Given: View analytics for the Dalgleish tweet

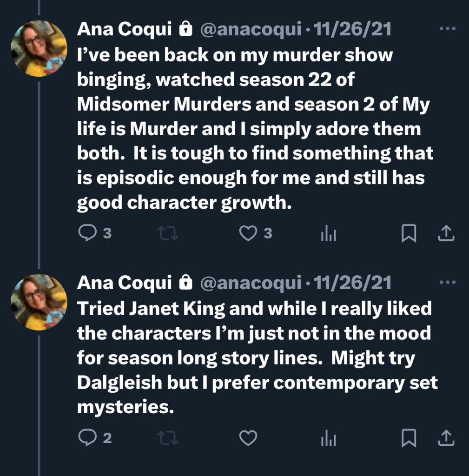Looking at the screenshot, I should click(328, 438).
